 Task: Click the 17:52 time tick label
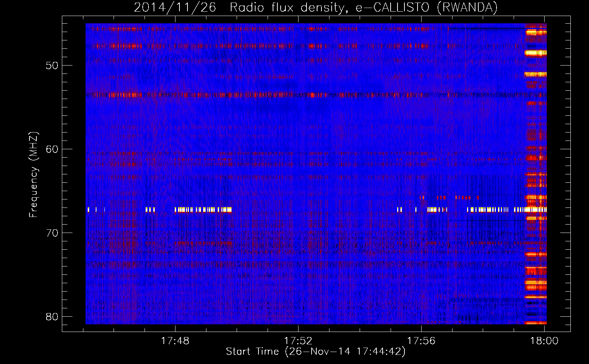(x=298, y=341)
